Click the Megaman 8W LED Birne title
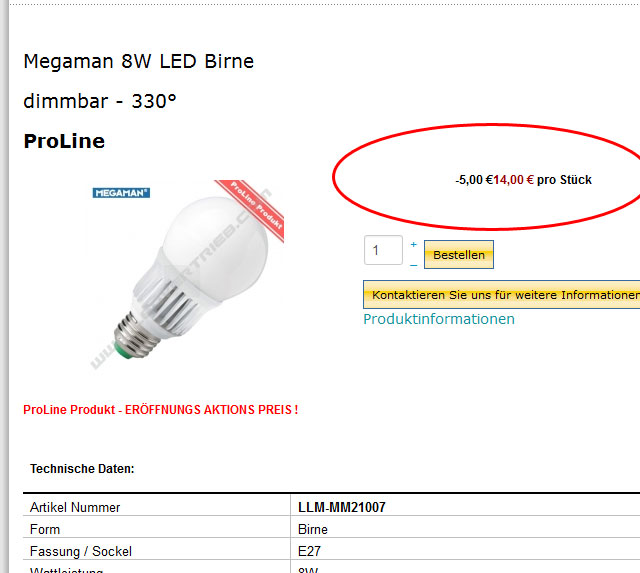Image resolution: width=640 pixels, height=573 pixels. [138, 62]
